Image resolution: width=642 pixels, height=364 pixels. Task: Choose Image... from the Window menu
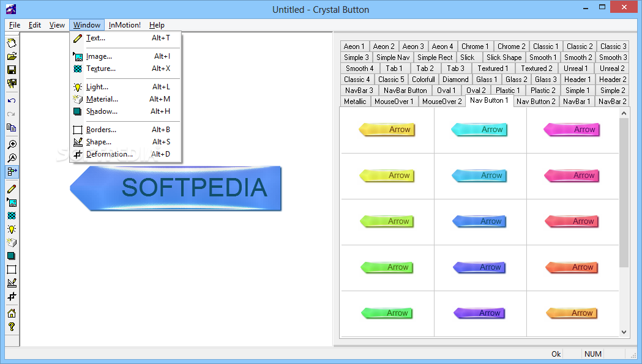click(125, 56)
